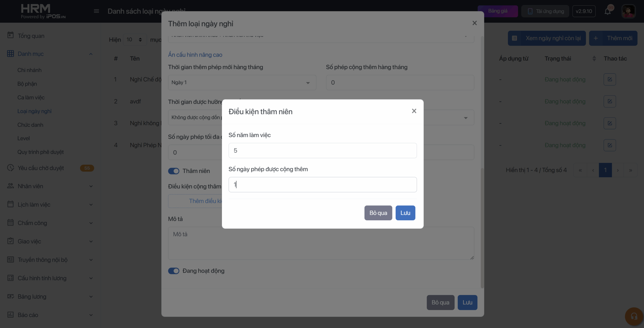644x328 pixels.
Task: Open the notifications bell
Action: [x=608, y=11]
